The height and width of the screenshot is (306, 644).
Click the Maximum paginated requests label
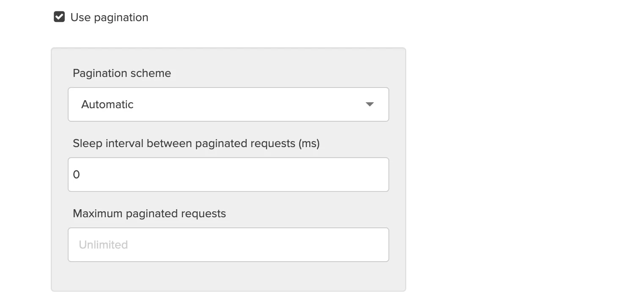click(149, 213)
